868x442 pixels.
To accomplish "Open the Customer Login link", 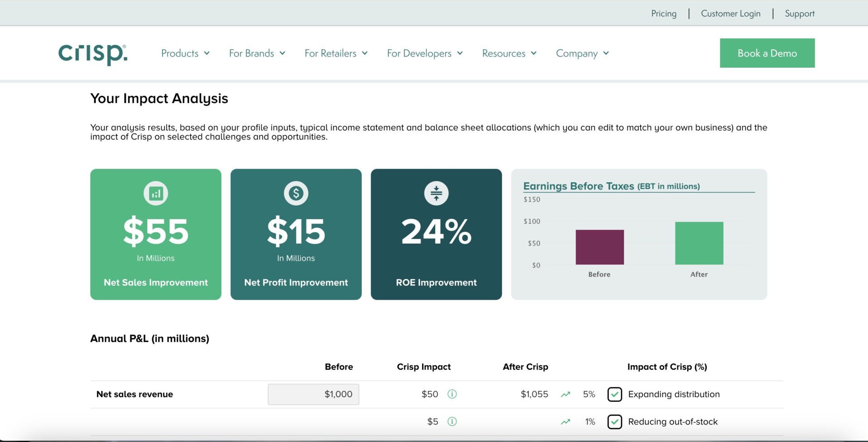I will pos(731,14).
